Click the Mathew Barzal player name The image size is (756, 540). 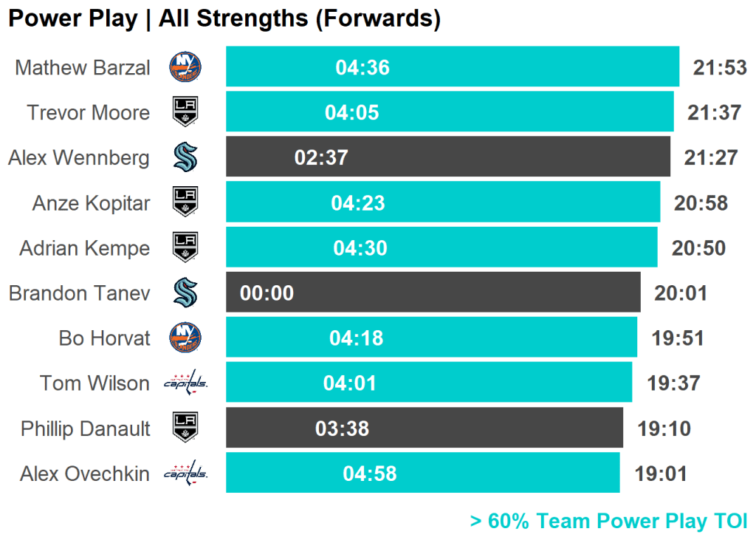pyautogui.click(x=82, y=68)
